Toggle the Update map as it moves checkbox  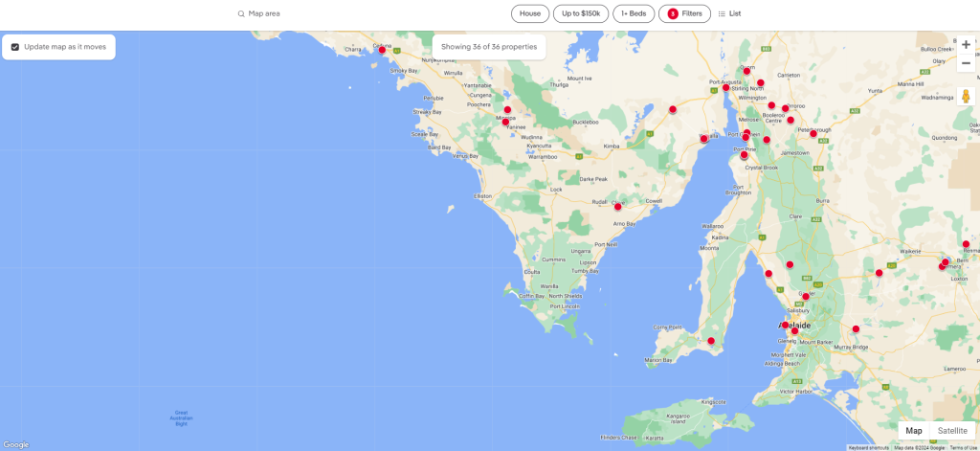(x=15, y=46)
